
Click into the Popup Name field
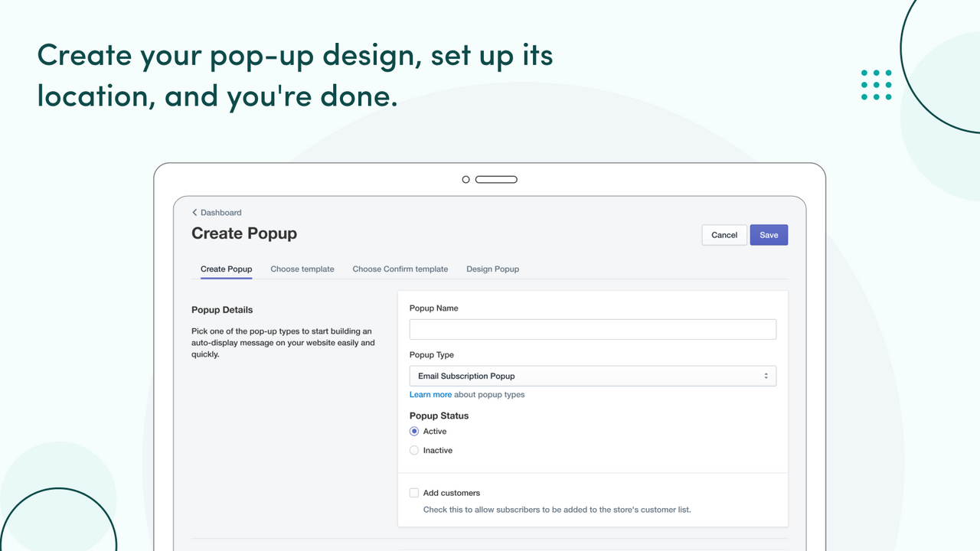593,328
